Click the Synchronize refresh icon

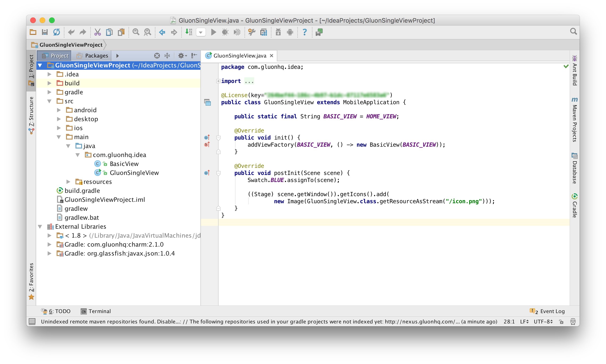tap(57, 32)
